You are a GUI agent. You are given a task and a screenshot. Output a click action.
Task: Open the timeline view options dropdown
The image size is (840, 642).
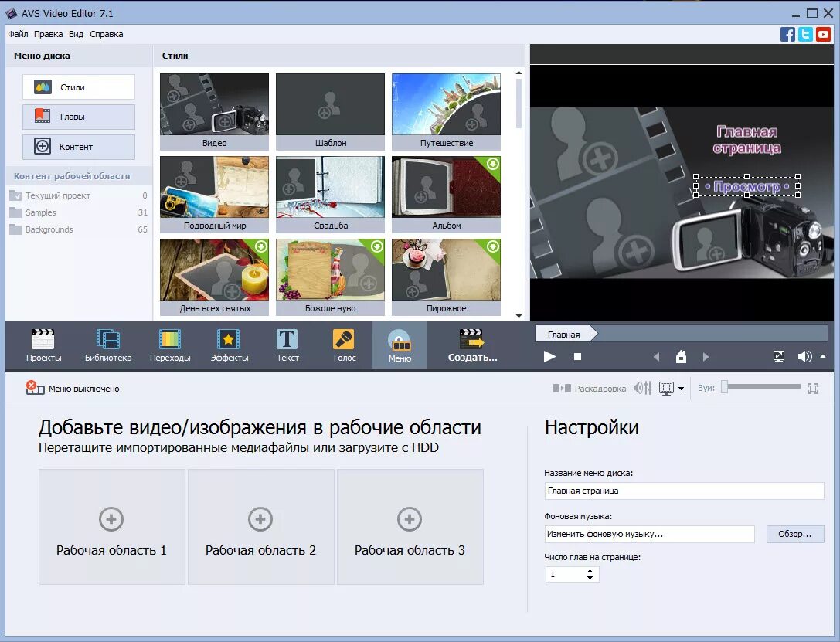click(x=681, y=389)
